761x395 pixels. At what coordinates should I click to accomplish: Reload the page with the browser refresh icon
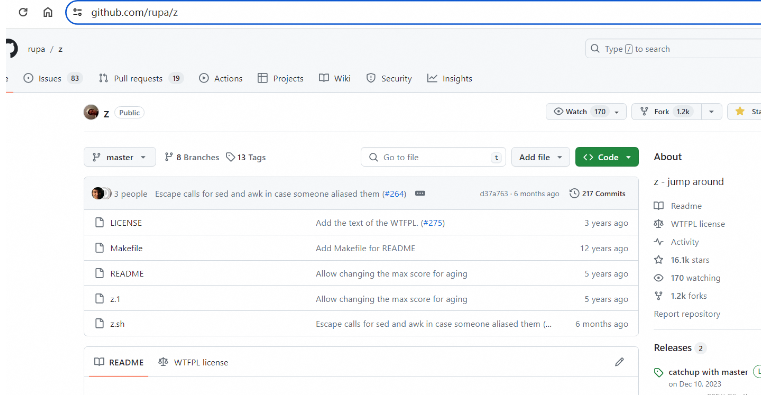click(23, 12)
